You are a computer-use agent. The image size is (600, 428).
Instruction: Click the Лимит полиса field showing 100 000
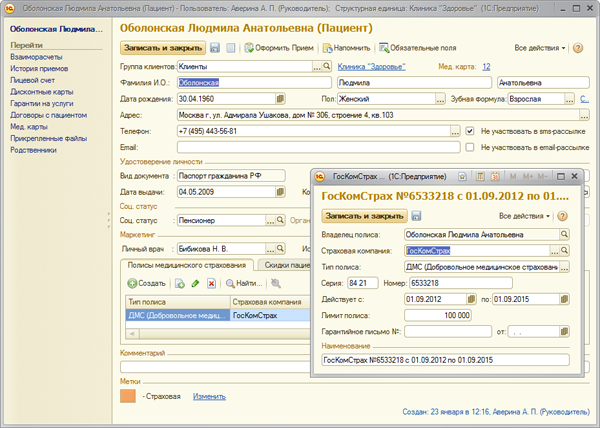coord(438,316)
